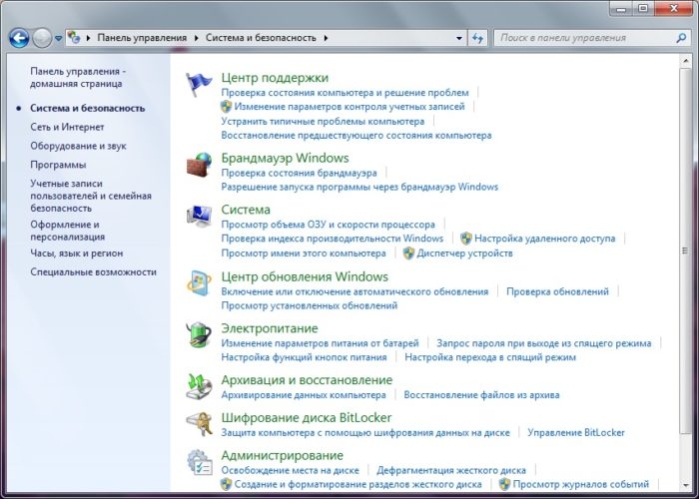Click shield icon beside Создание и форматирование разделов
This screenshot has height=499, width=699.
click(x=226, y=484)
